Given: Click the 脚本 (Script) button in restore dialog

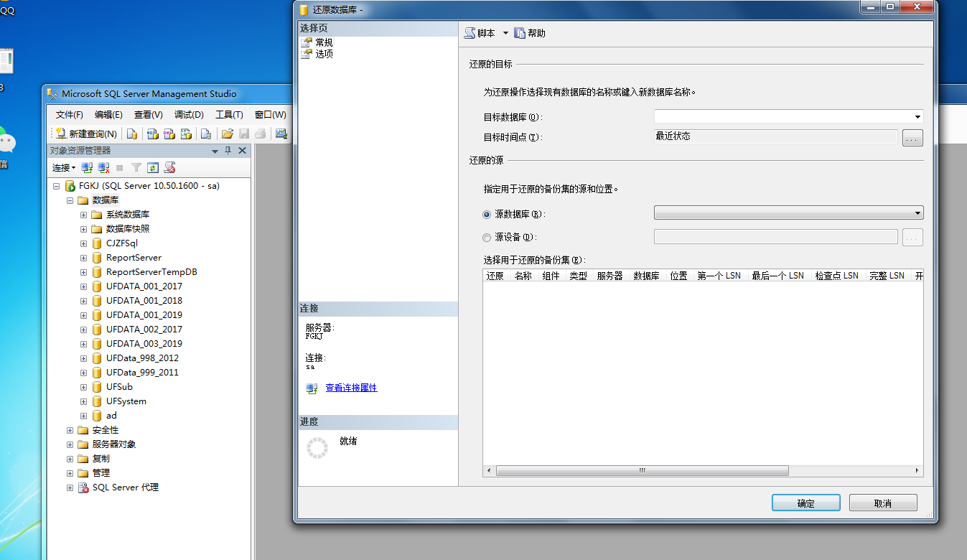Looking at the screenshot, I should click(480, 33).
